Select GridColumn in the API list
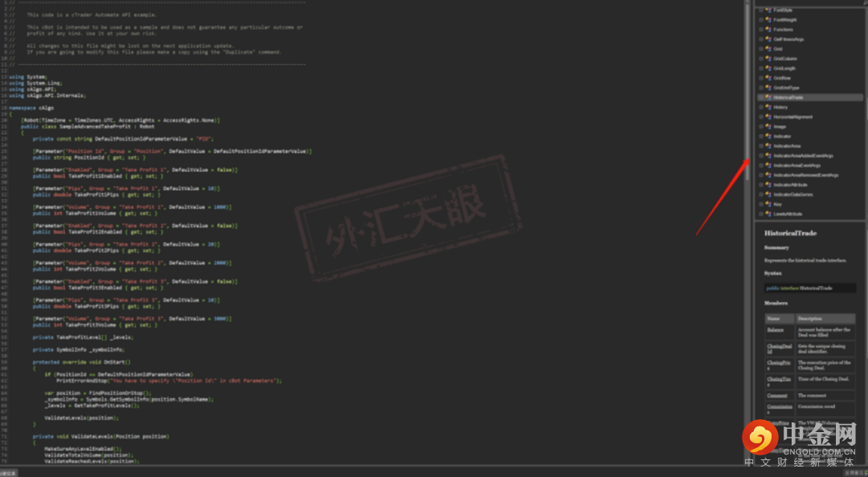The image size is (868, 477). pyautogui.click(x=785, y=59)
